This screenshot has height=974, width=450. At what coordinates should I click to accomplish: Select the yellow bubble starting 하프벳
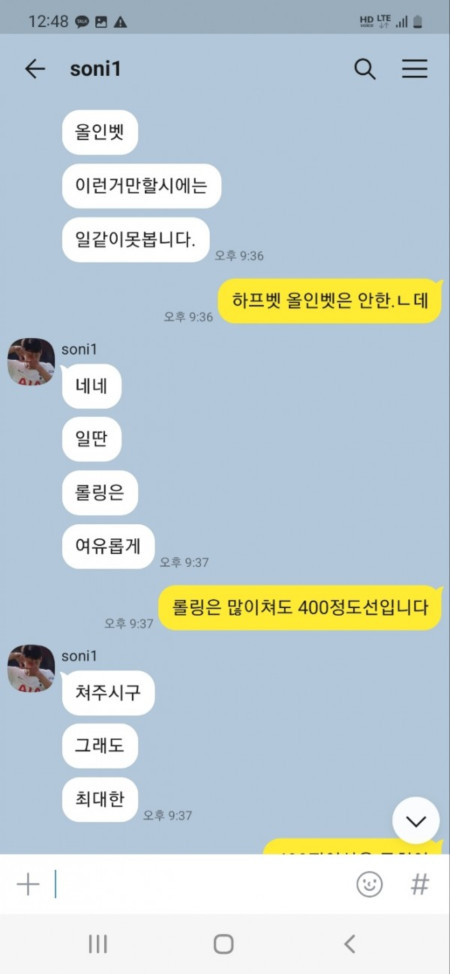click(329, 301)
